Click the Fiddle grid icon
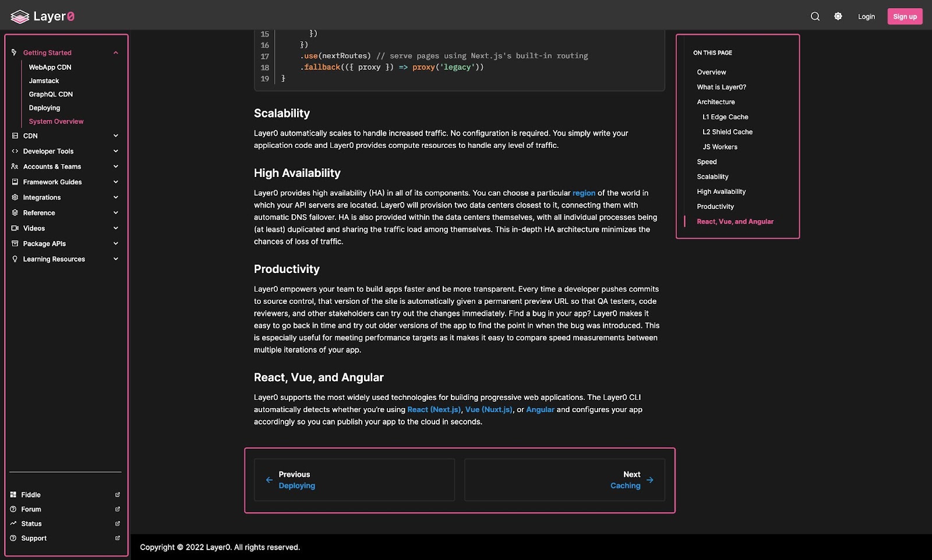The height and width of the screenshot is (560, 932). coord(13,495)
